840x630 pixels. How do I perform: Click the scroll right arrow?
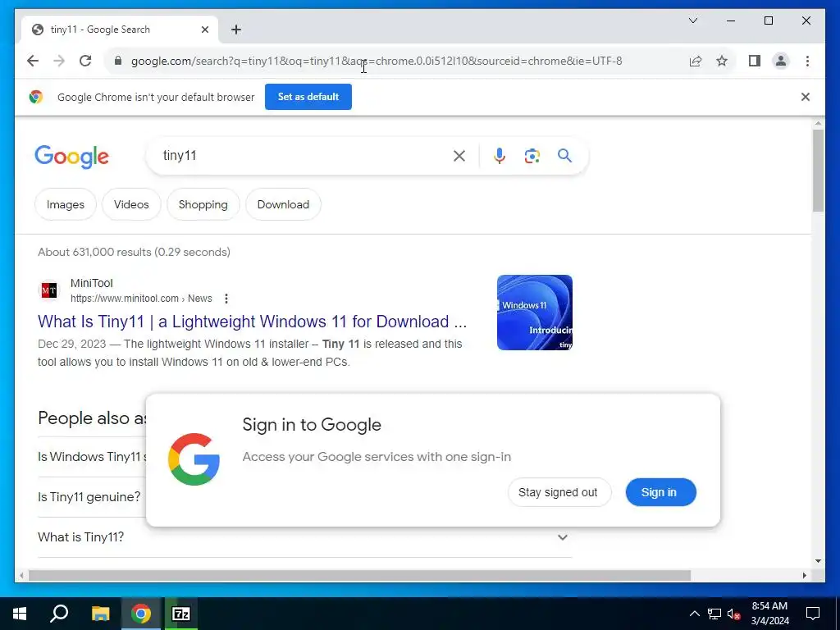(804, 576)
